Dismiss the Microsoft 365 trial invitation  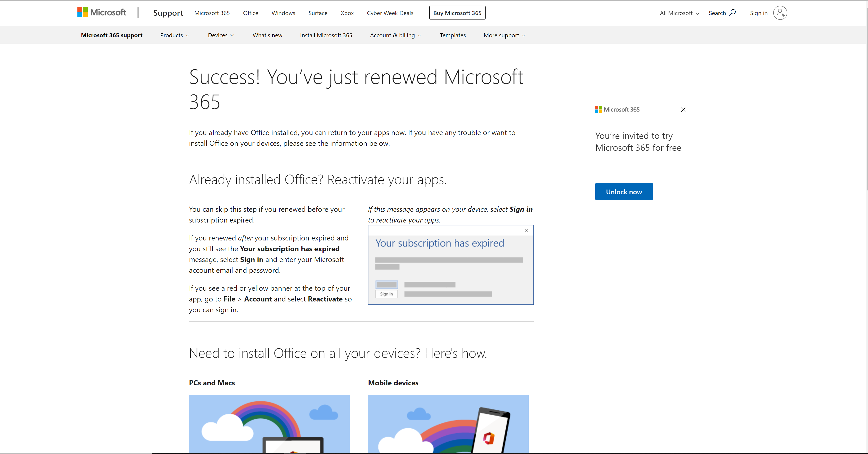point(683,109)
